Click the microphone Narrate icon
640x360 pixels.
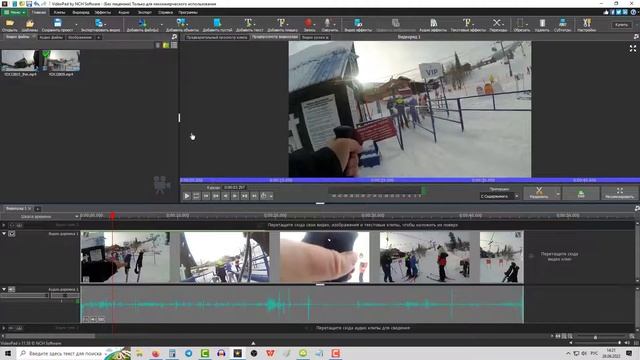tap(327, 23)
